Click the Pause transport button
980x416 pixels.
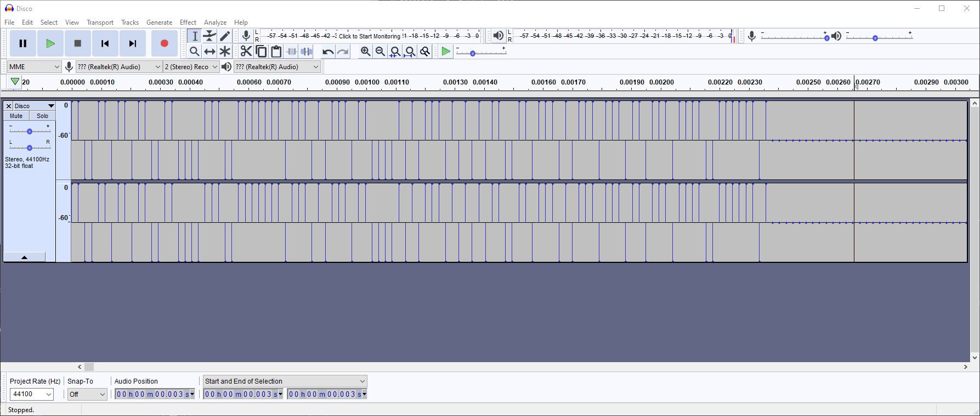[23, 43]
